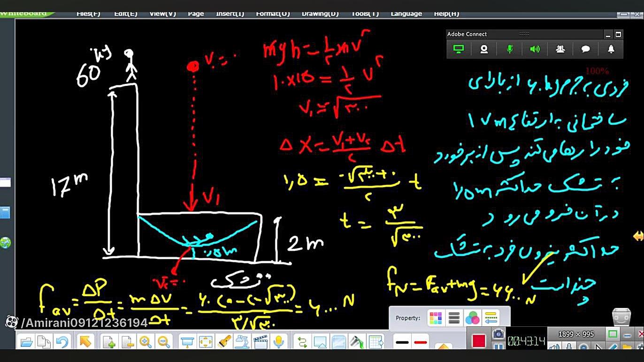Click the desk lamp icon

tap(242, 342)
